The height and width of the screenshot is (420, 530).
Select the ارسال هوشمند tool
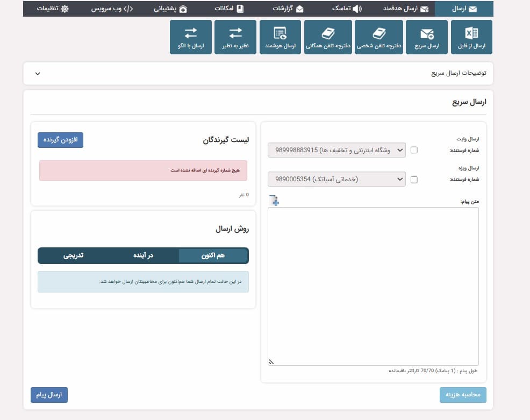(280, 37)
